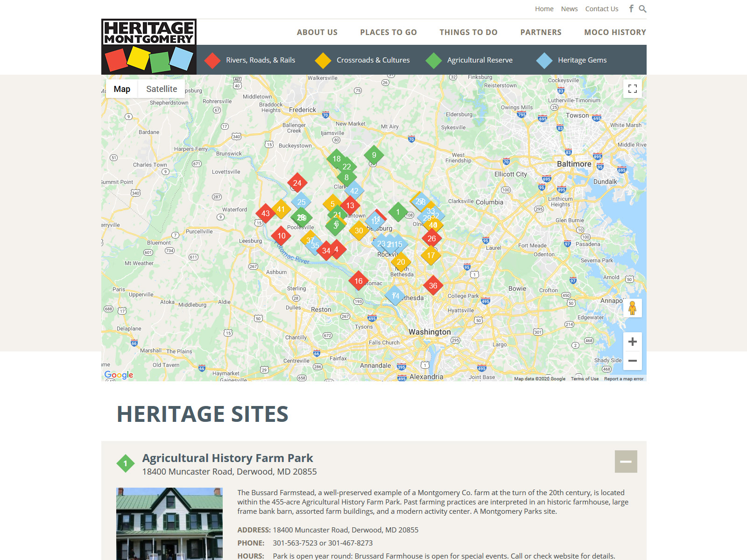This screenshot has width=747, height=560.
Task: Select yellow map marker 30
Action: click(359, 231)
